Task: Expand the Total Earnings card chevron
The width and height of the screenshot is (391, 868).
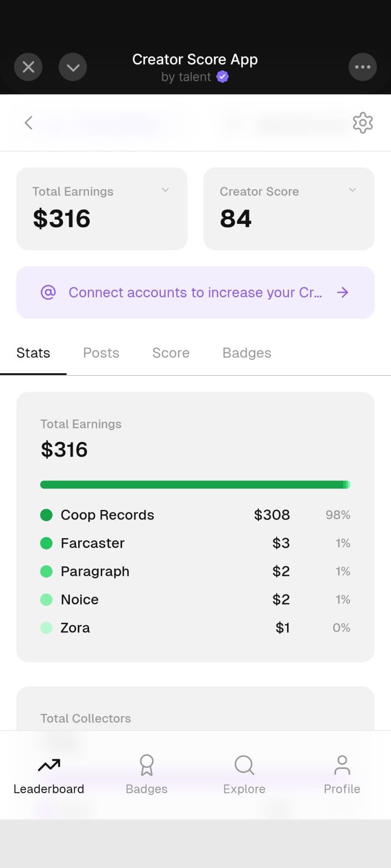Action: [165, 190]
